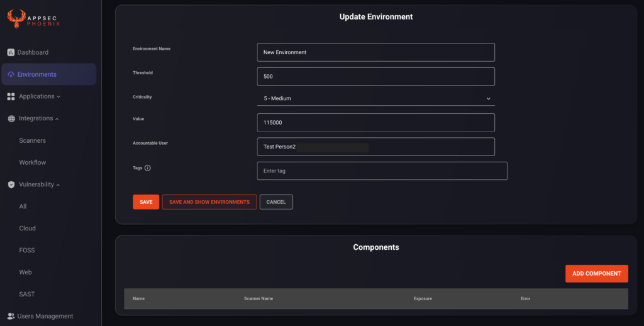The image size is (644, 326).
Task: Click the Save button
Action: [x=146, y=202]
